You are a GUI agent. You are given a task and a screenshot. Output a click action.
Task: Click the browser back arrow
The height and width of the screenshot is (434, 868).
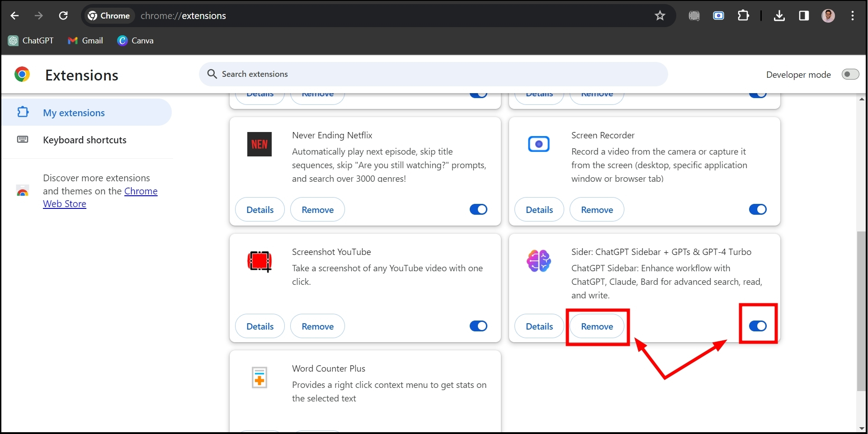pos(14,16)
